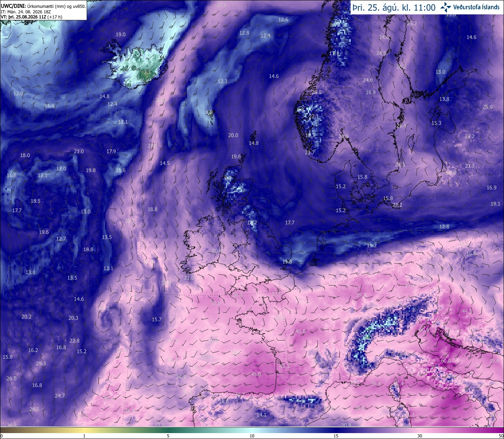Select the date label Þri. 25. ágú. kl. 11:00
The height and width of the screenshot is (439, 504).
click(394, 7)
